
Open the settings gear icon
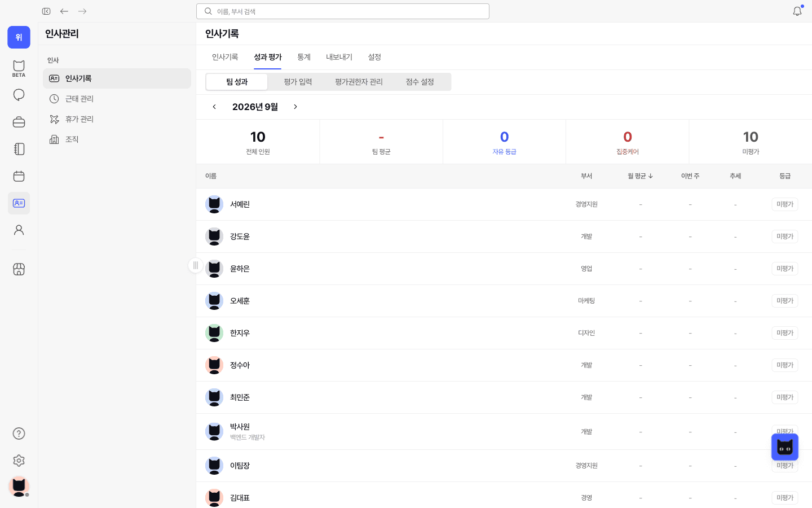[19, 461]
